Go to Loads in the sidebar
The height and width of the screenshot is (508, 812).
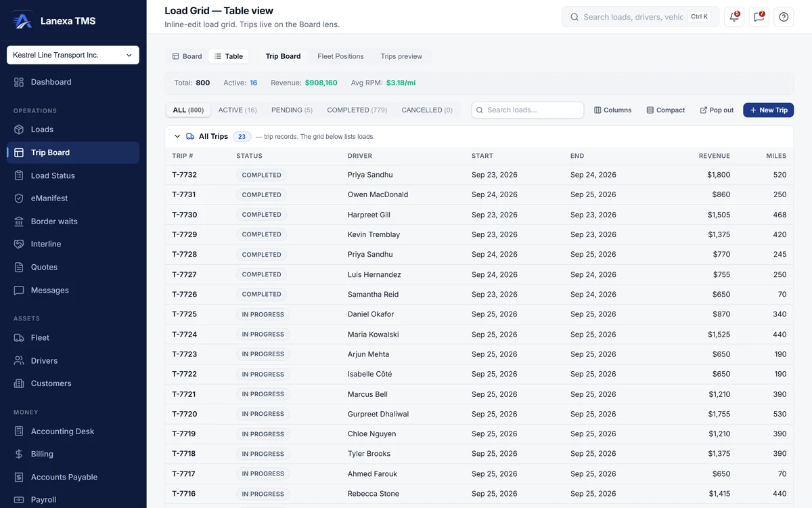click(73, 129)
